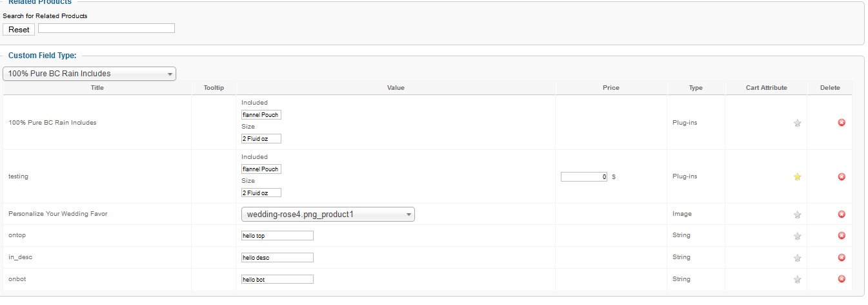
Task: Delete the Personalize Your Wedding Favor row
Action: click(x=842, y=214)
